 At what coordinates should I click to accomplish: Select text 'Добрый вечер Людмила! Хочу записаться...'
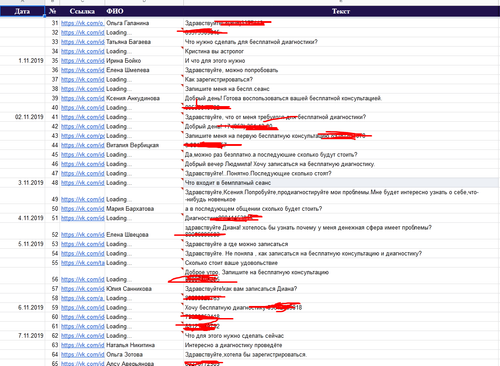click(280, 164)
